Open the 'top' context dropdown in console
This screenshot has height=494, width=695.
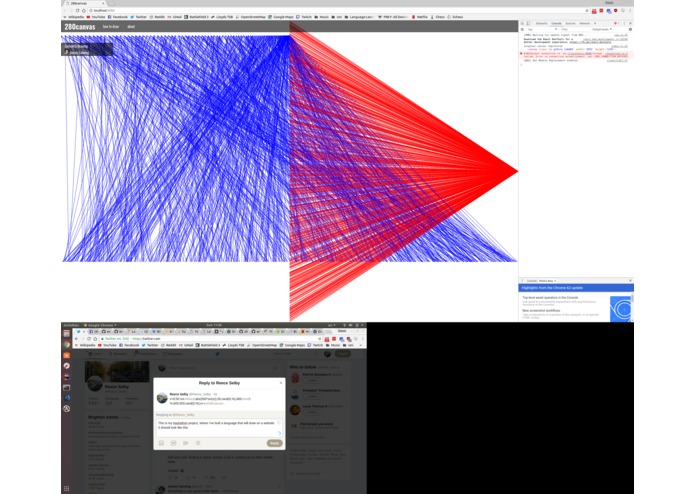point(542,29)
